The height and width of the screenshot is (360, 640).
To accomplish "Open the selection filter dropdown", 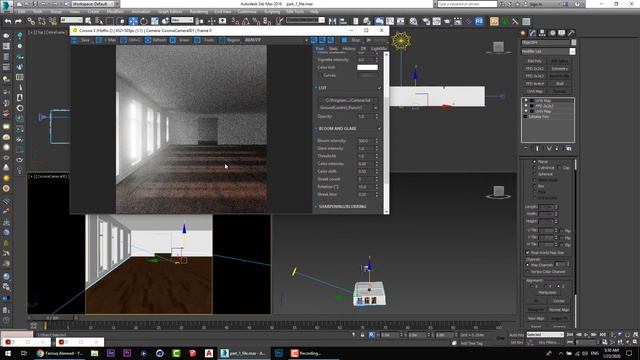I will click(71, 20).
